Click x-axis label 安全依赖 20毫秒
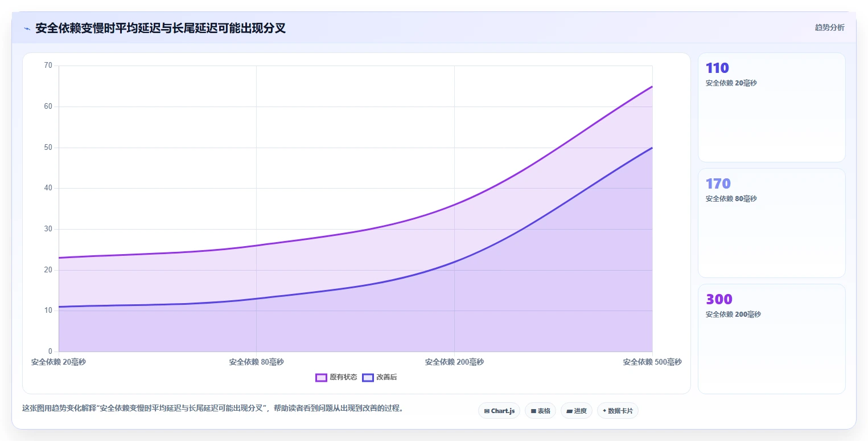 point(59,362)
